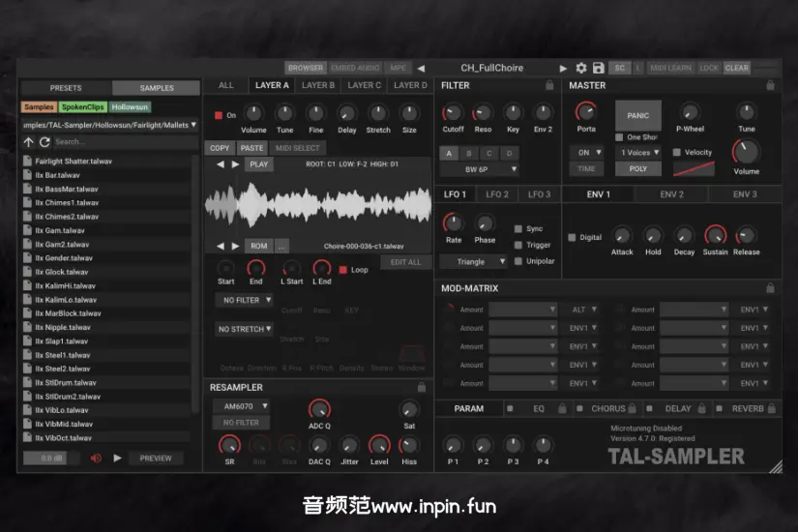Navigate up one folder arrow icon
The image size is (798, 532).
click(28, 142)
